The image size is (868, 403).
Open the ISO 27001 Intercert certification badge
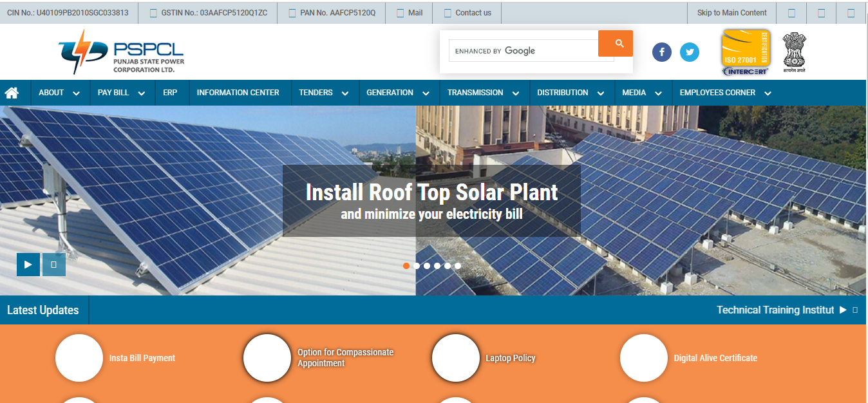[x=745, y=52]
